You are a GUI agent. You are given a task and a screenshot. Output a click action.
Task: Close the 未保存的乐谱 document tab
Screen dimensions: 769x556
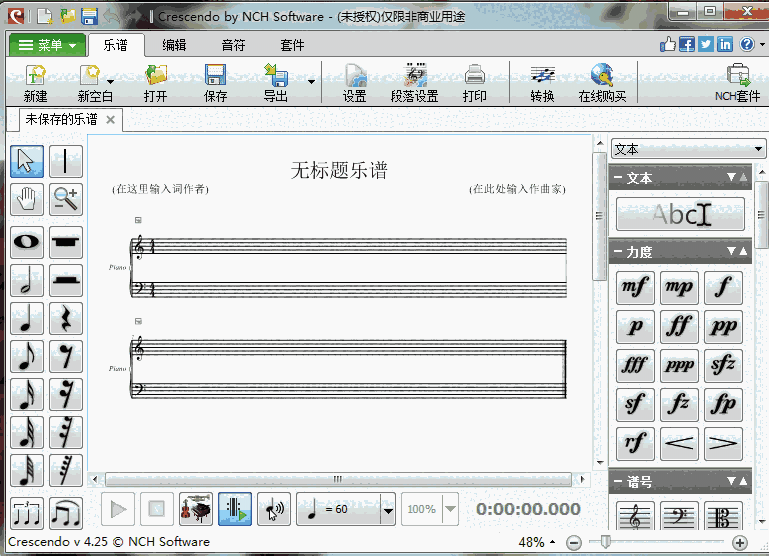111,120
